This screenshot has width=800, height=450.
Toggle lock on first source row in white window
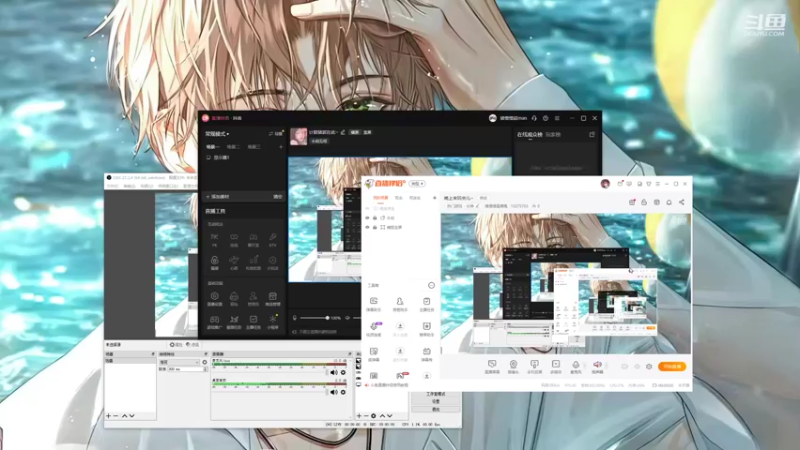click(x=375, y=218)
